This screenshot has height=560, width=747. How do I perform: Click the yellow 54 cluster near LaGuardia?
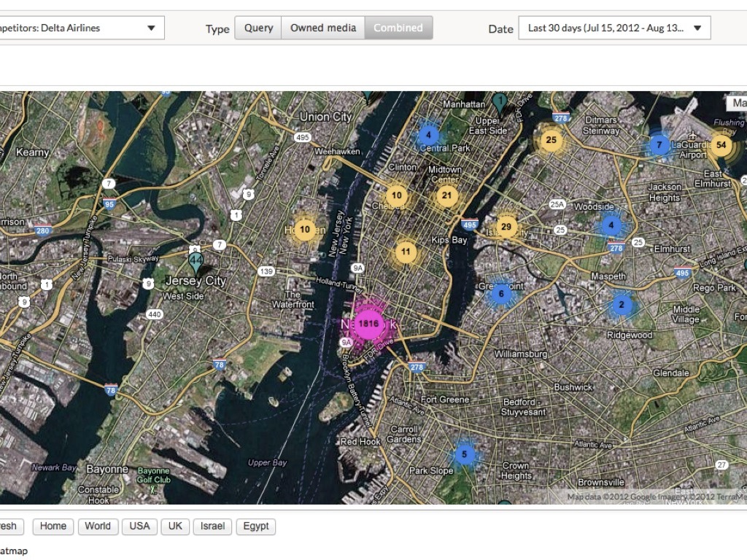(721, 145)
